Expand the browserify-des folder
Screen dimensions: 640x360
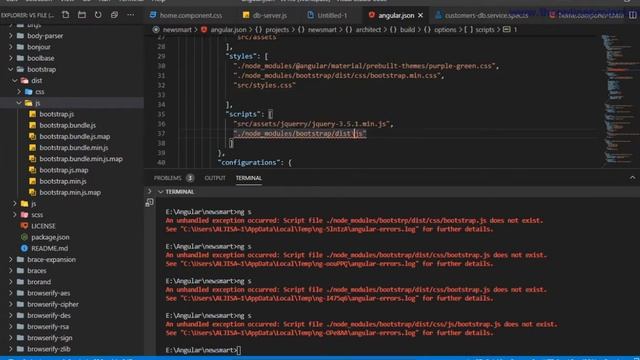(x=49, y=316)
